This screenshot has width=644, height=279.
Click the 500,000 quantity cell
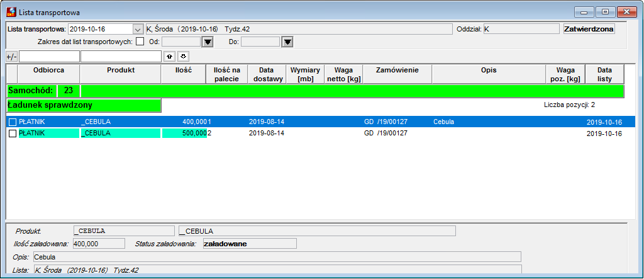coord(184,134)
